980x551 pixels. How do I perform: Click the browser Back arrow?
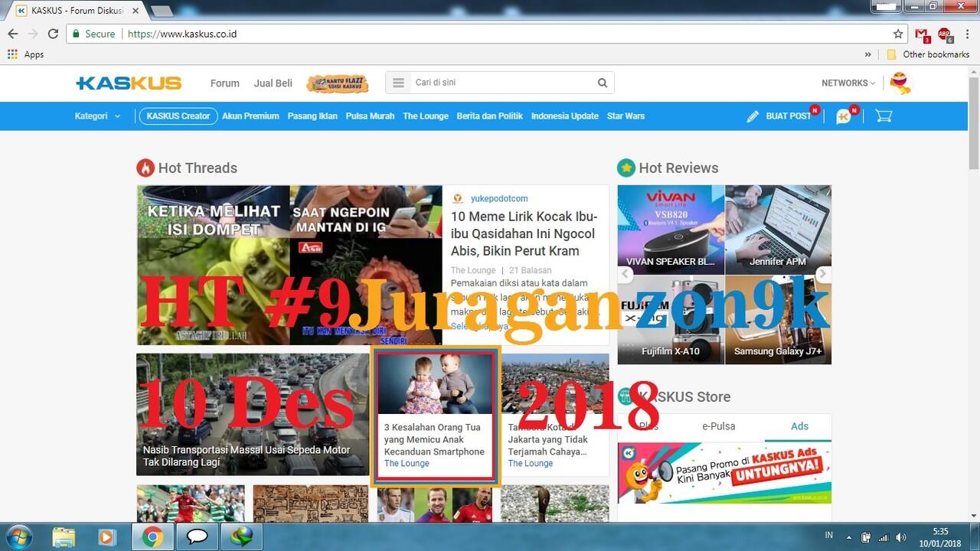[13, 34]
